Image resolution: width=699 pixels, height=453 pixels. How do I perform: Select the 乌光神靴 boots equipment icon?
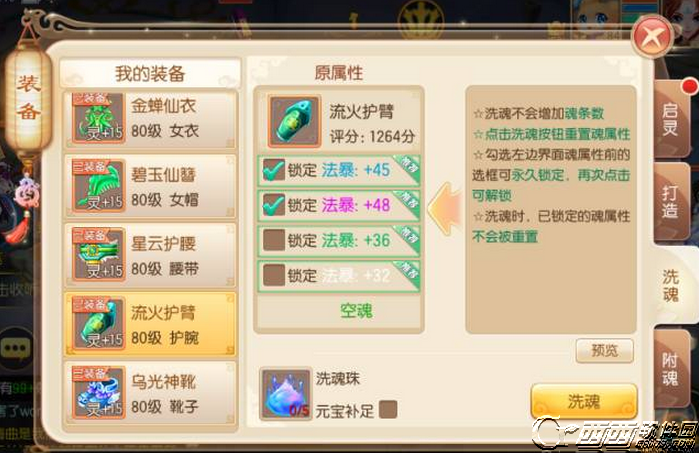coord(98,392)
